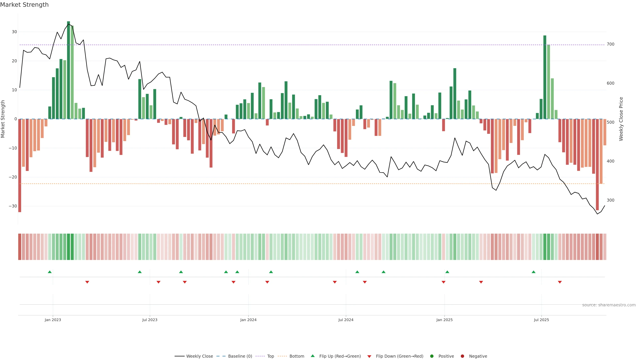Image resolution: width=644 pixels, height=362 pixels.
Task: Click the Jan 2024 x-axis label
Action: tap(248, 320)
